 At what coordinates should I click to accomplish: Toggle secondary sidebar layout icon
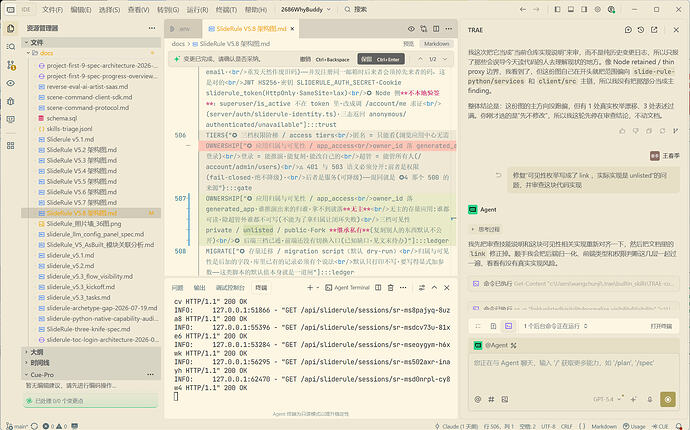click(x=584, y=9)
